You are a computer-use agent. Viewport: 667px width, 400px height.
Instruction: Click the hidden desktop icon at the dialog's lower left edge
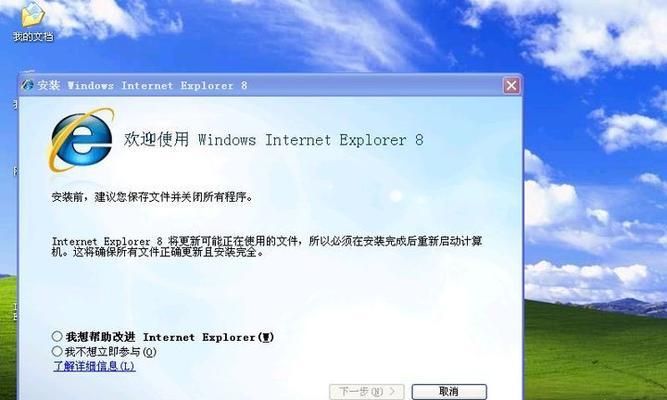tap(15, 311)
